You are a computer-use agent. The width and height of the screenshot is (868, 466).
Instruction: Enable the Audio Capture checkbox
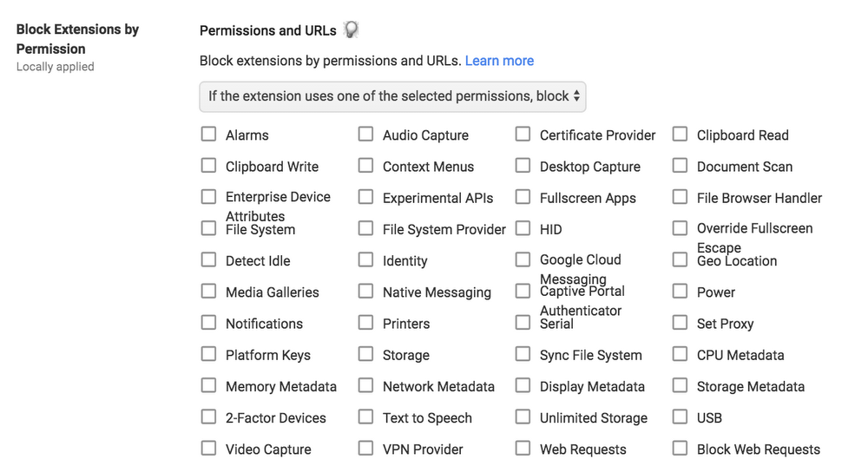365,135
